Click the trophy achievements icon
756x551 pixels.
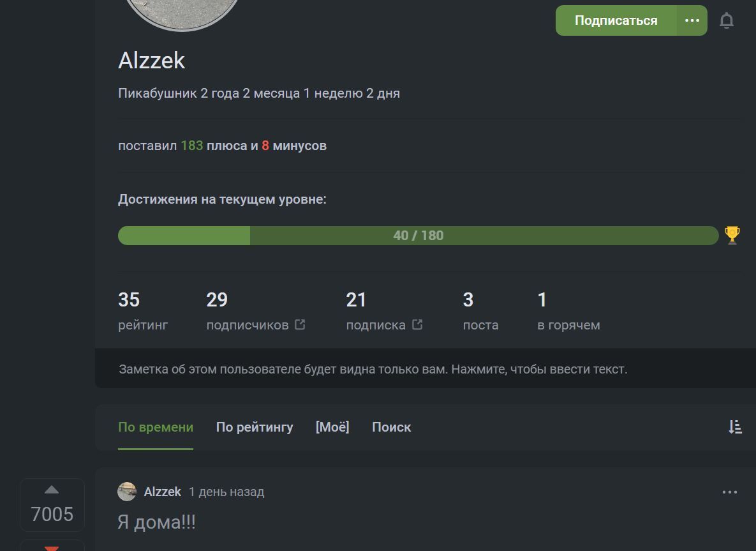click(732, 235)
